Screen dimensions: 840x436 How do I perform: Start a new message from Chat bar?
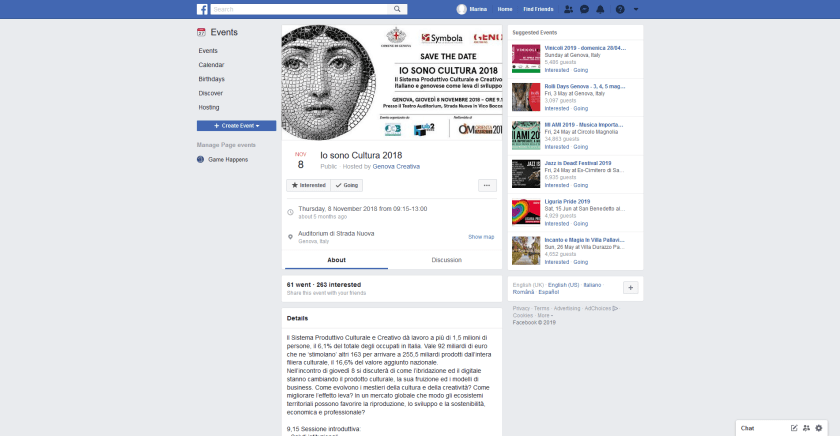(794, 428)
